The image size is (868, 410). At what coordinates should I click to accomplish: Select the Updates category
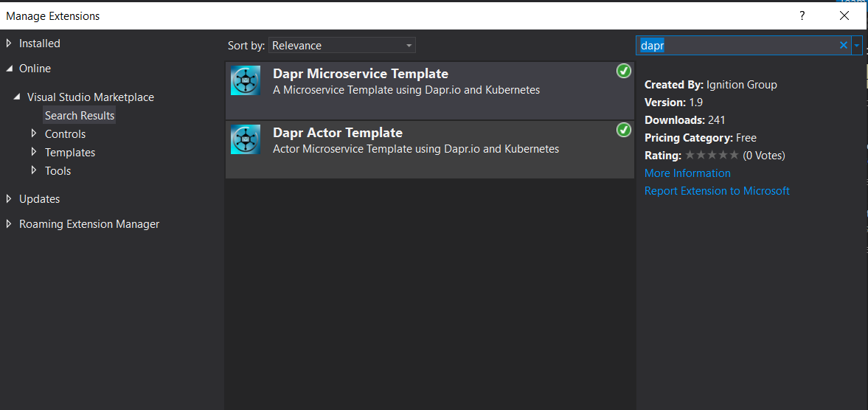tap(39, 198)
